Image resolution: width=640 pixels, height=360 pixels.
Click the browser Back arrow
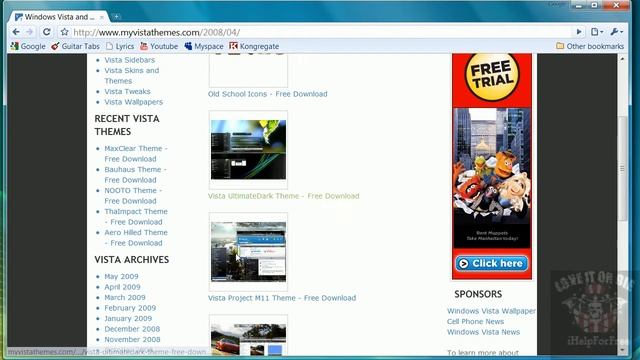pos(16,32)
